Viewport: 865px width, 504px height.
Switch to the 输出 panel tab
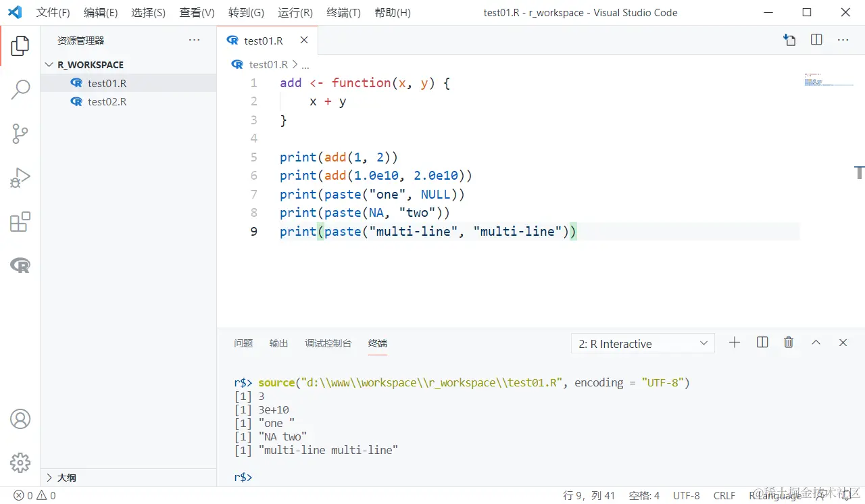pyautogui.click(x=278, y=343)
